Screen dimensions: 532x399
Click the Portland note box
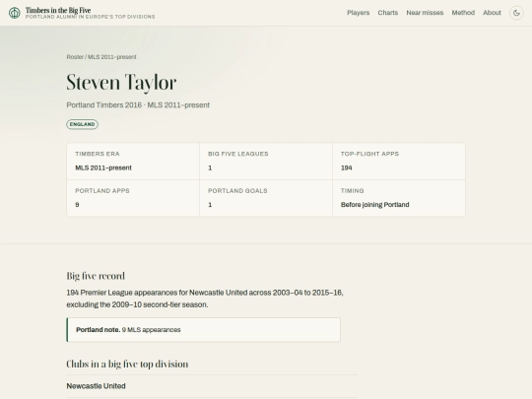pos(204,330)
